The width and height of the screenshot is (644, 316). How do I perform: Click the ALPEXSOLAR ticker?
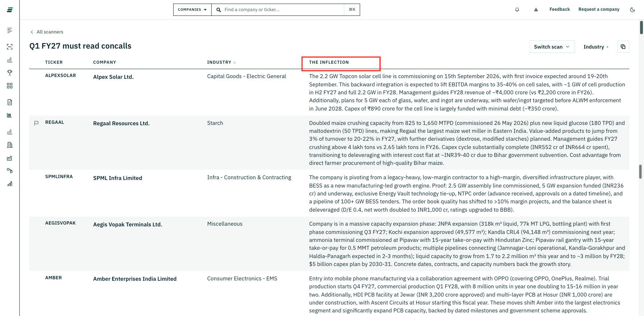[60, 76]
